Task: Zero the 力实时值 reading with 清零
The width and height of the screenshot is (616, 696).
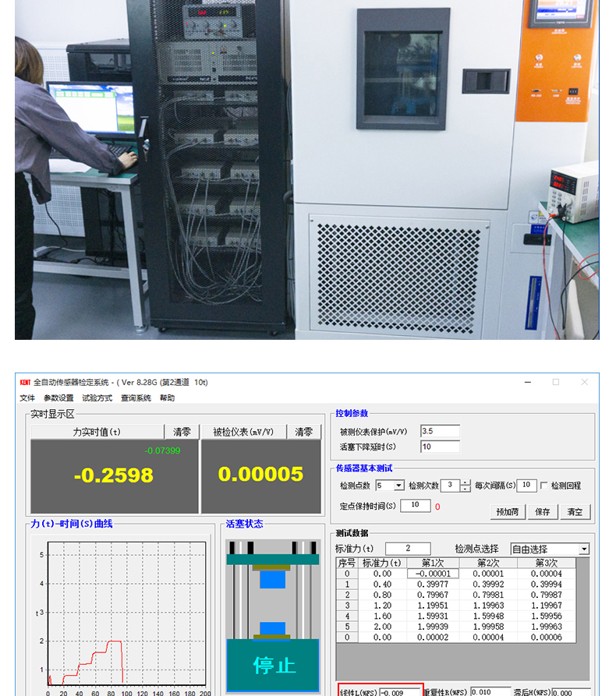Action: (x=181, y=432)
